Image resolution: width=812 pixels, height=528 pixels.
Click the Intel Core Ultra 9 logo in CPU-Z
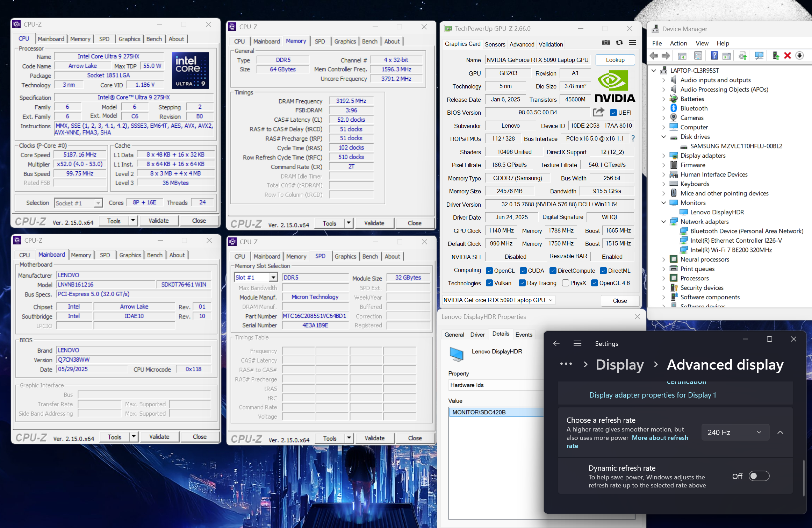point(190,70)
